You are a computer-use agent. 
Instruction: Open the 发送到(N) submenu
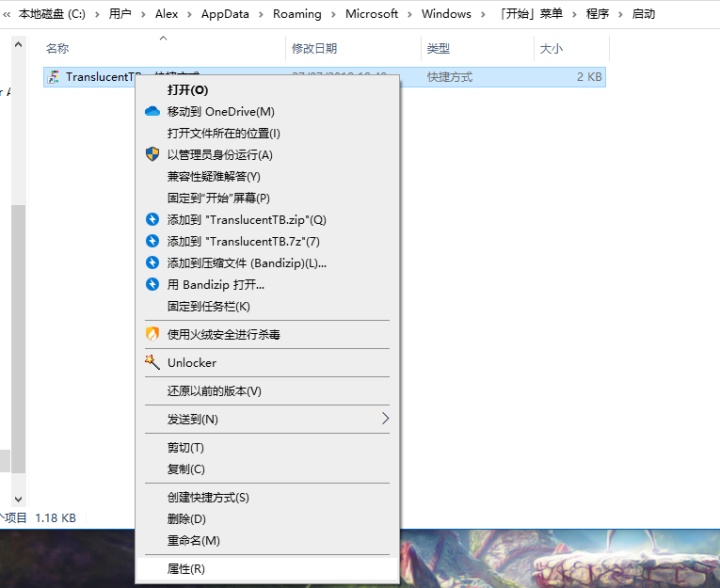click(267, 419)
